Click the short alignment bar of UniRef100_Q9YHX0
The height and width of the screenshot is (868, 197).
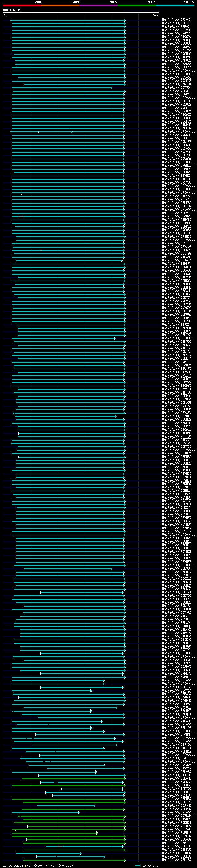(x=66, y=417)
